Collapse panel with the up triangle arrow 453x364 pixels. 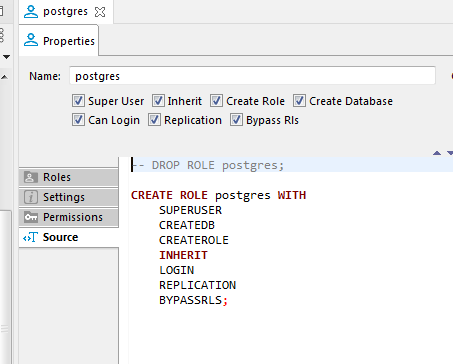point(437,153)
